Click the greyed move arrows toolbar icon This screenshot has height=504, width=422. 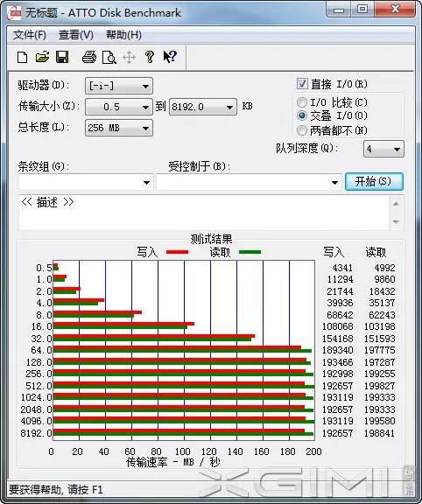[x=129, y=58]
